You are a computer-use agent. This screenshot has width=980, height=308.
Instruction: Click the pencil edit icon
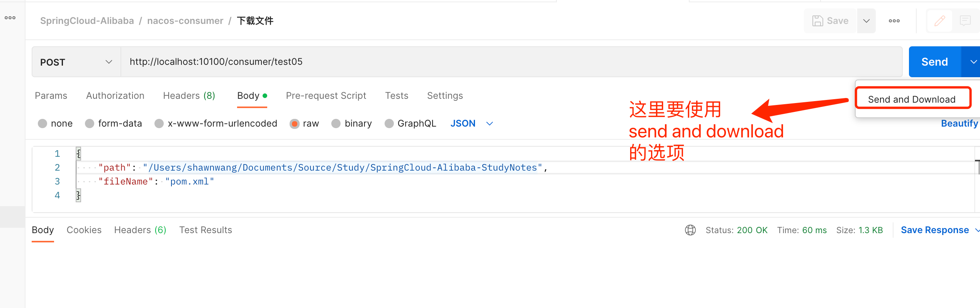click(x=939, y=21)
